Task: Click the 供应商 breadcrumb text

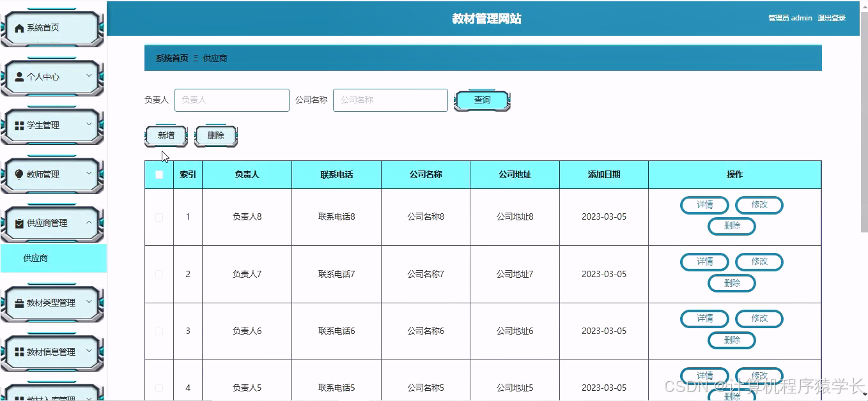Action: 215,58
